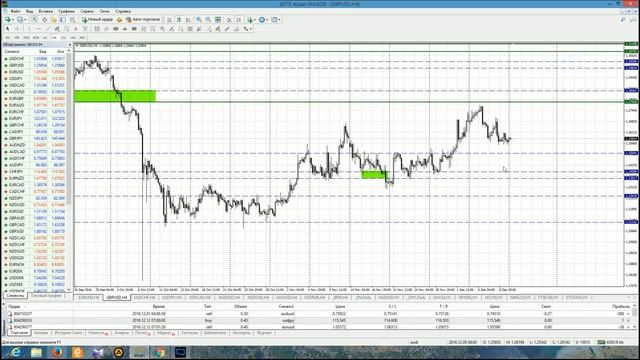The height and width of the screenshot is (360, 640).
Task: Toggle chart auto scroll icon
Action: pos(229,20)
